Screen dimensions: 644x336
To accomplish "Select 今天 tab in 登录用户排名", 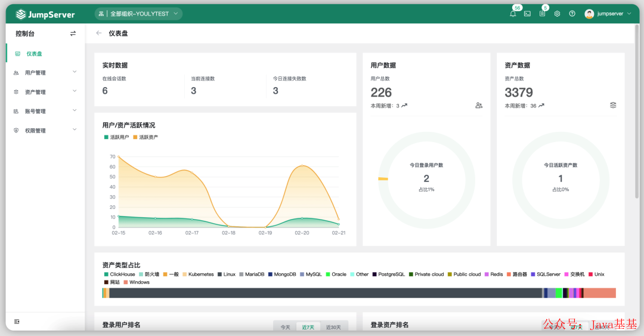I will click(x=286, y=328).
